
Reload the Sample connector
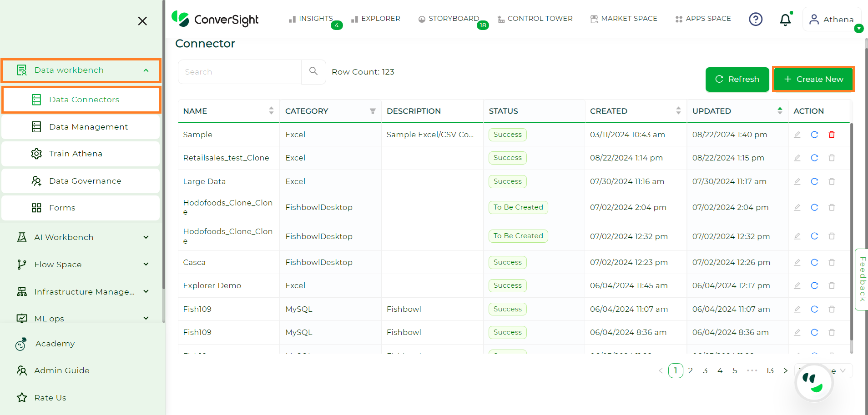pos(814,135)
